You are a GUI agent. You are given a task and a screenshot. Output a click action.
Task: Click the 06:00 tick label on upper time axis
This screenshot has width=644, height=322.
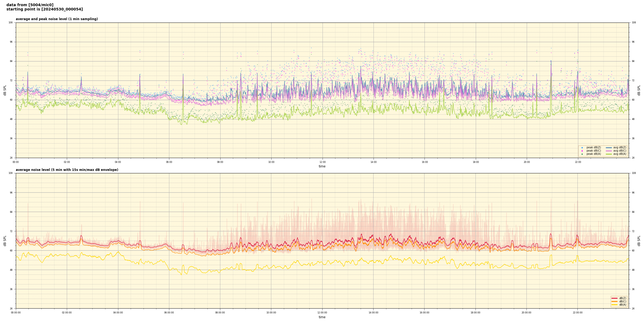pyautogui.click(x=169, y=162)
